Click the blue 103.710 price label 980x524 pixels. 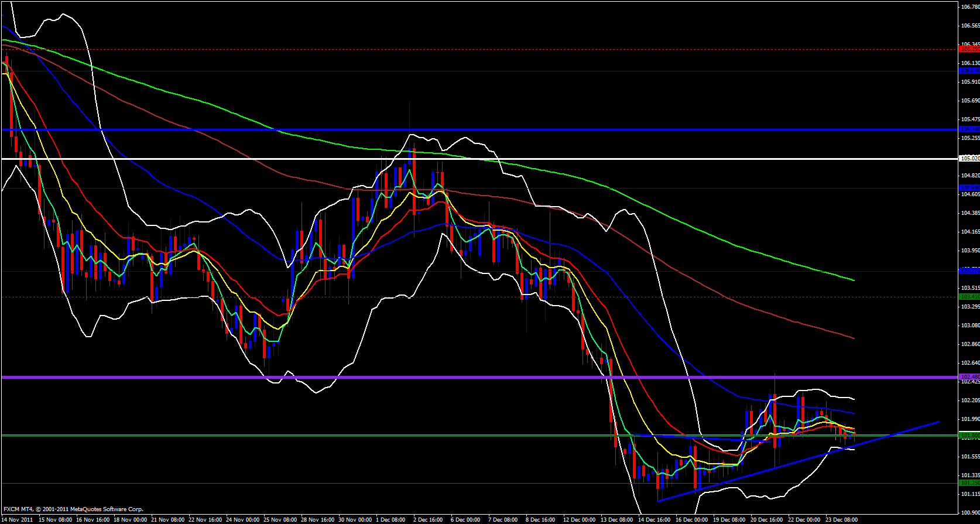click(969, 271)
